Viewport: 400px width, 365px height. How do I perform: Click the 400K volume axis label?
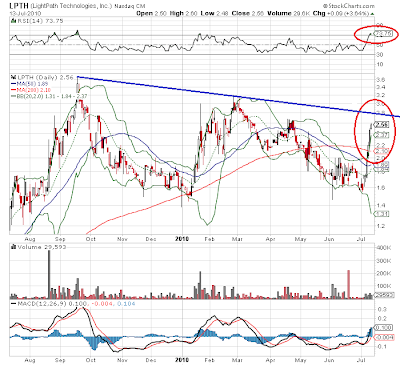pos(383,248)
